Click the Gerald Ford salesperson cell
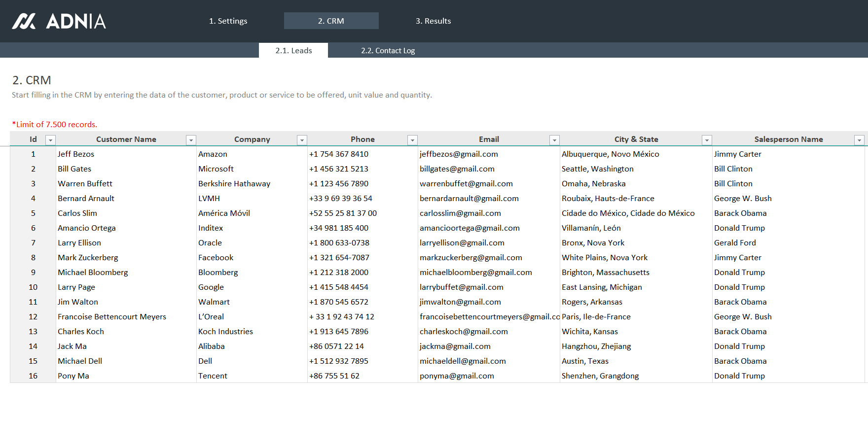The width and height of the screenshot is (868, 448). (x=788, y=242)
